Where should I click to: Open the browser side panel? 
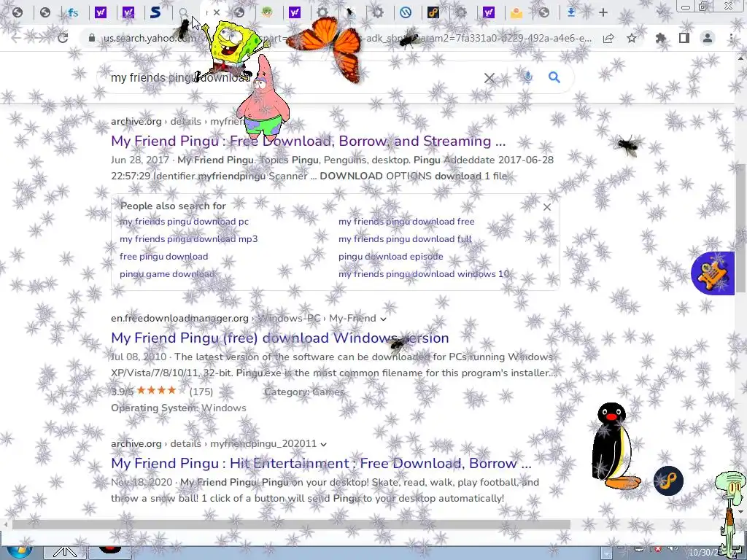click(x=684, y=38)
